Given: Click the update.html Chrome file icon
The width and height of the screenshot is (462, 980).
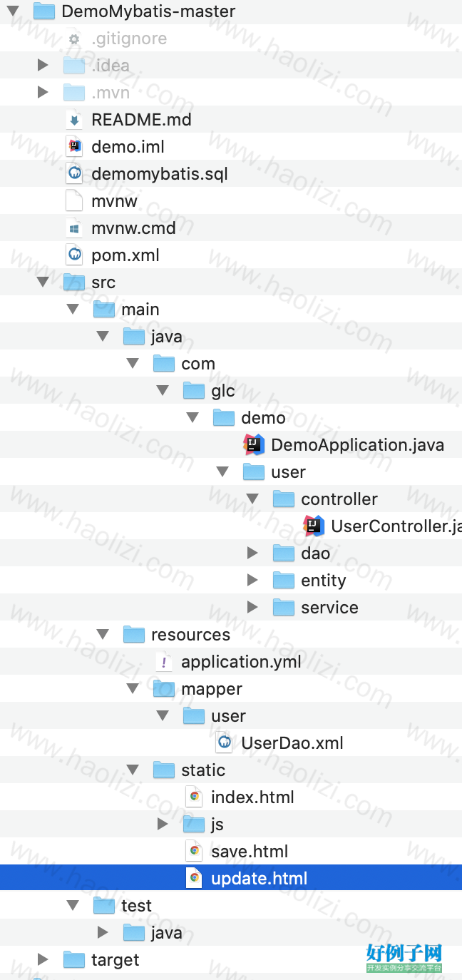Looking at the screenshot, I should [x=194, y=879].
